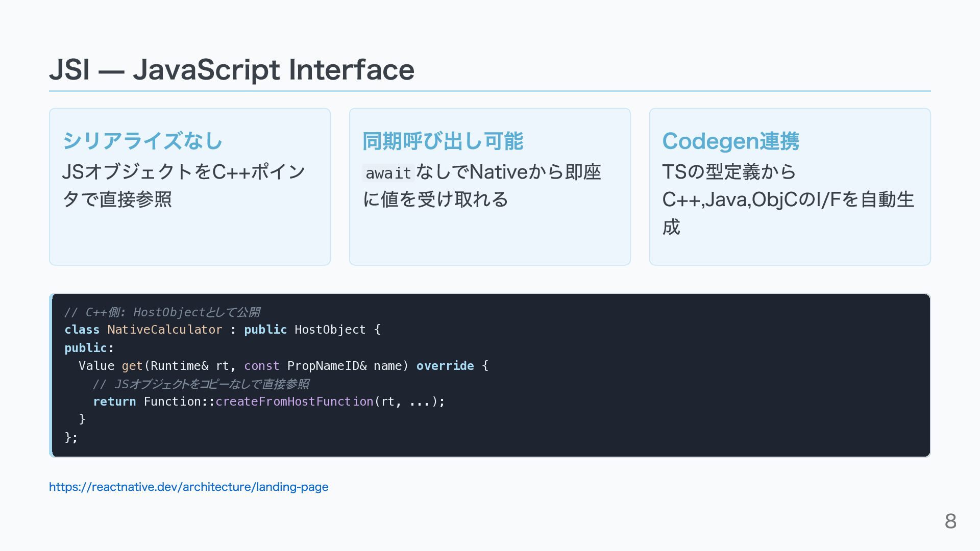Image resolution: width=980 pixels, height=551 pixels.
Task: Click the inline await code badge
Action: [x=388, y=173]
